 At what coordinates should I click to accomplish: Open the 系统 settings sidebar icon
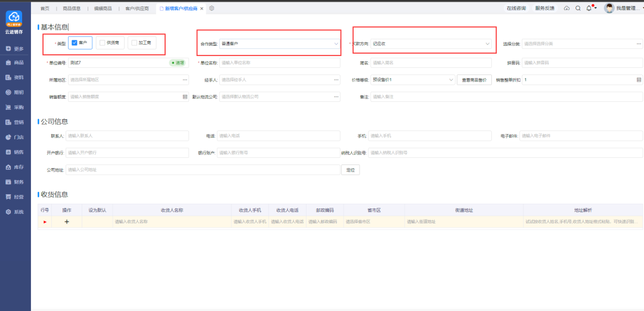[x=15, y=212]
